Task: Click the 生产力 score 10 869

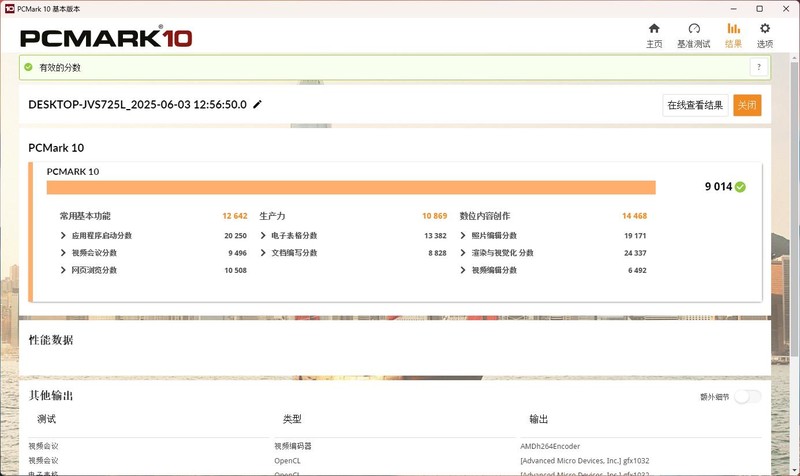Action: pyautogui.click(x=435, y=216)
